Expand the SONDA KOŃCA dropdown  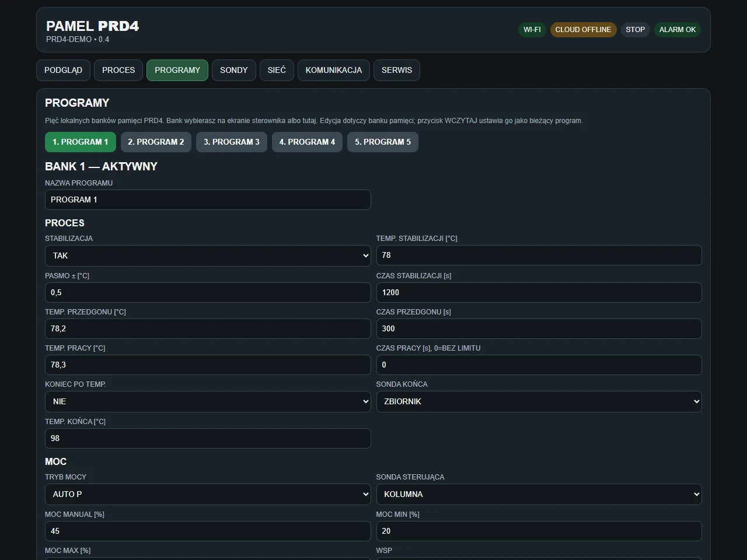pos(539,401)
